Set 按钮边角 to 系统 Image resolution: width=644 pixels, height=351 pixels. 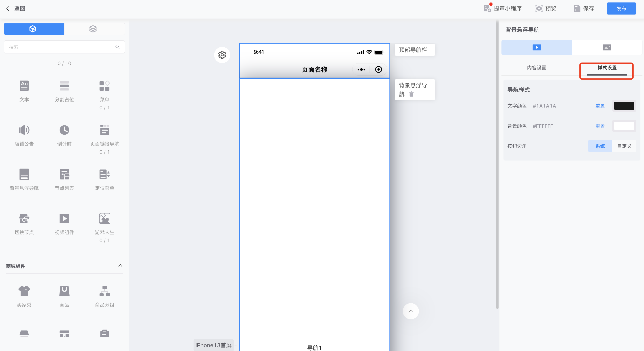tap(600, 146)
